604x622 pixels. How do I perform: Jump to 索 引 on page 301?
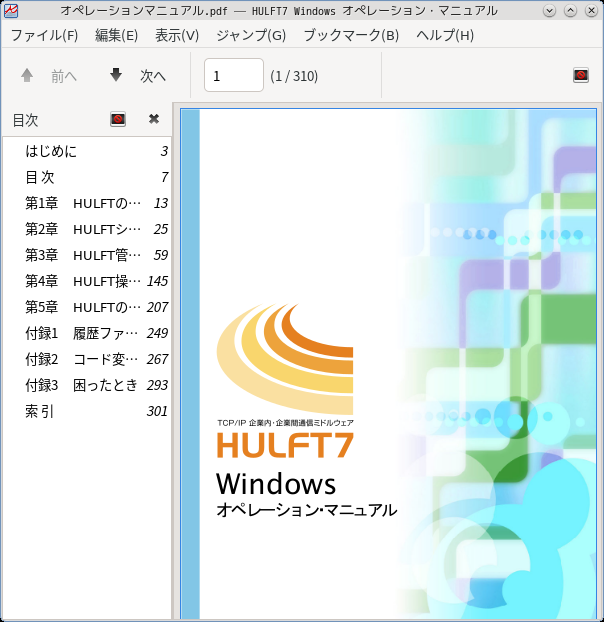coord(87,411)
